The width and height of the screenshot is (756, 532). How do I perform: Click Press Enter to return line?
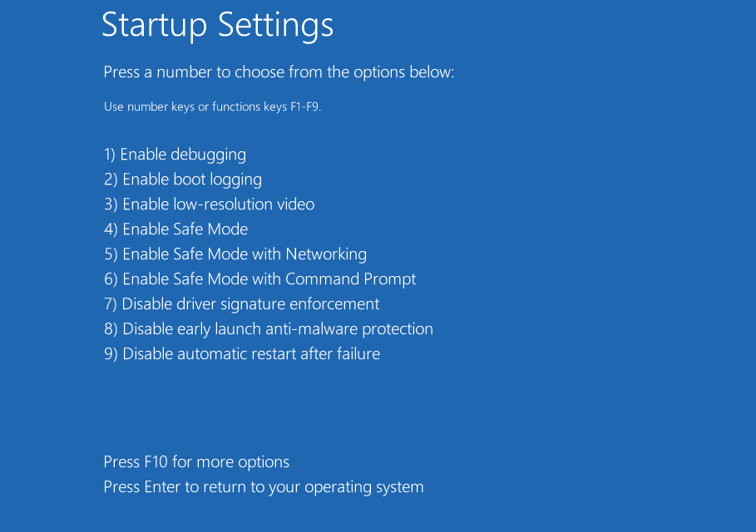264,487
